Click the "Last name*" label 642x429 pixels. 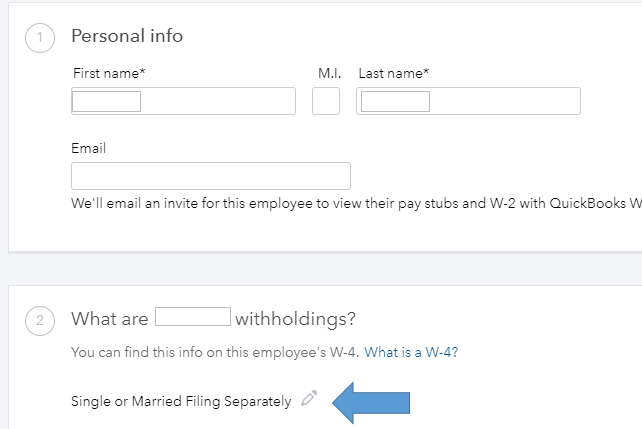point(394,73)
